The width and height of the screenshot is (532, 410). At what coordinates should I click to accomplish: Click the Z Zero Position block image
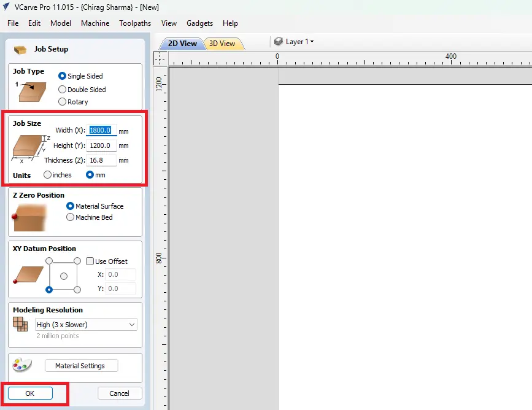(29, 217)
